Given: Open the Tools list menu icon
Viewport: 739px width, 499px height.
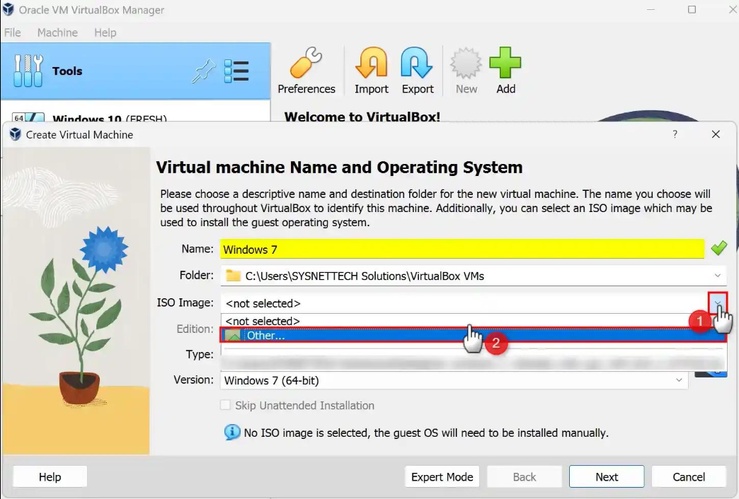Looking at the screenshot, I should coord(236,71).
